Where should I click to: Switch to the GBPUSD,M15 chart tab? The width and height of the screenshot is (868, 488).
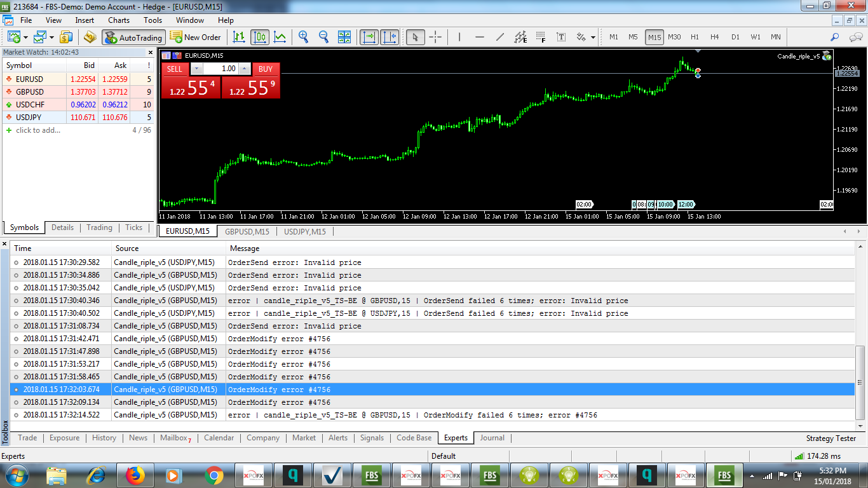247,231
